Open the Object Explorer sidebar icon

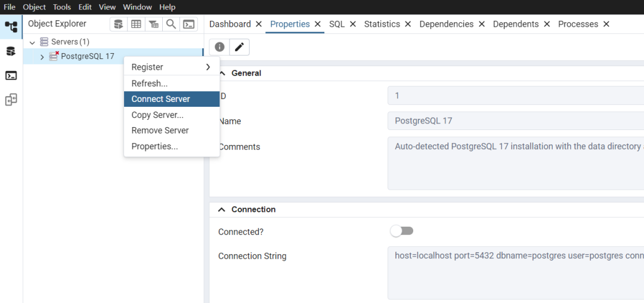[x=11, y=27]
